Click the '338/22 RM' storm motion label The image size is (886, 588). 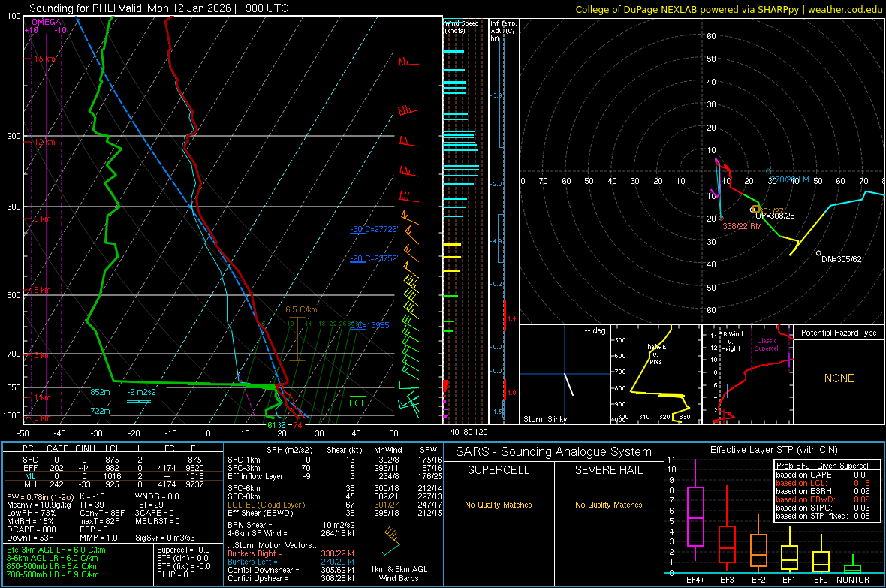(x=742, y=226)
